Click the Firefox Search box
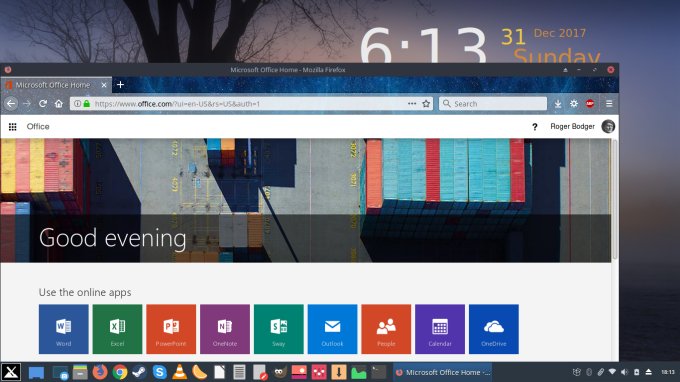Image resolution: width=680 pixels, height=382 pixels. tap(493, 104)
